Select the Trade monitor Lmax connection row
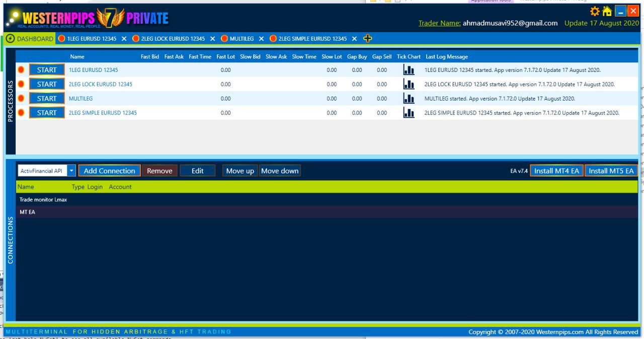The height and width of the screenshot is (339, 644). 327,200
